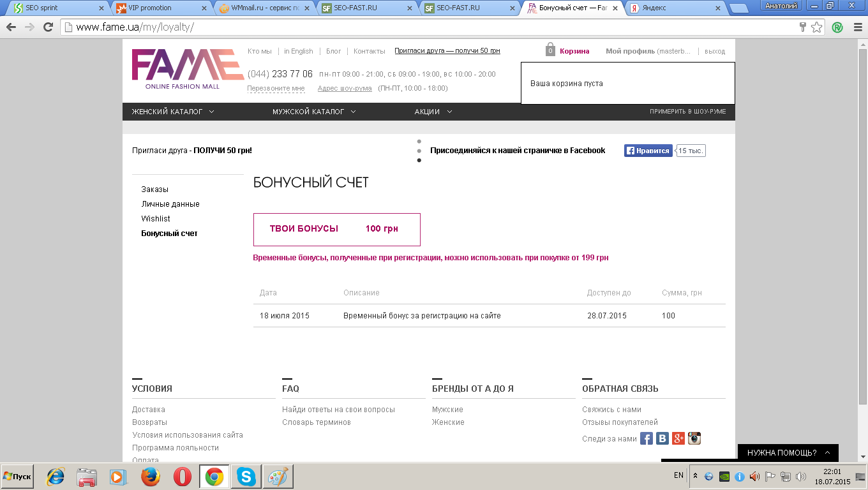Open FAME's Google+ icon in footer
The image size is (868, 490).
click(678, 438)
